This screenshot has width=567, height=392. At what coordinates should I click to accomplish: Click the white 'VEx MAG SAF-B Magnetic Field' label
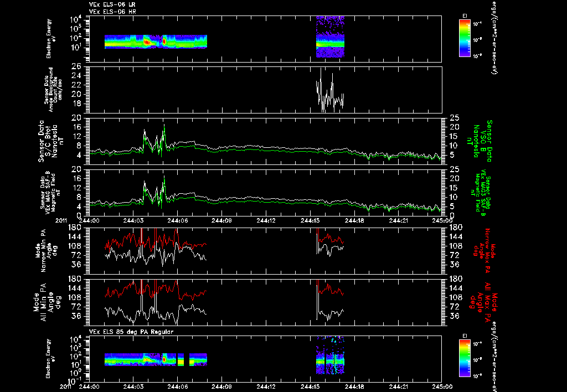49,193
